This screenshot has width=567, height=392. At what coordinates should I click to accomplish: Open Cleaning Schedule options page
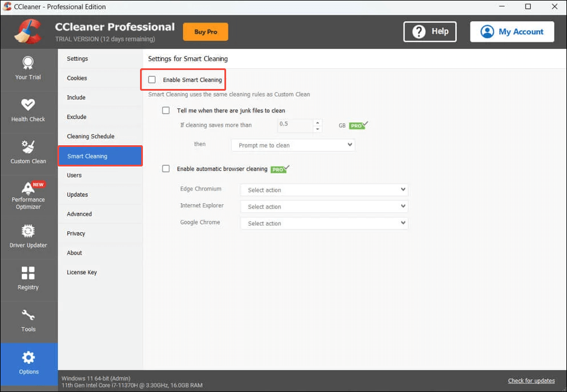tap(100, 137)
